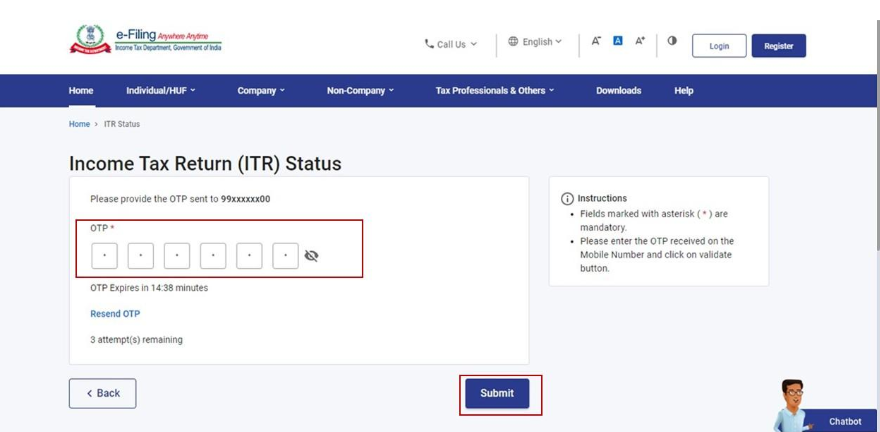
Task: Show OTP using the crossed-eye icon
Action: click(x=311, y=256)
